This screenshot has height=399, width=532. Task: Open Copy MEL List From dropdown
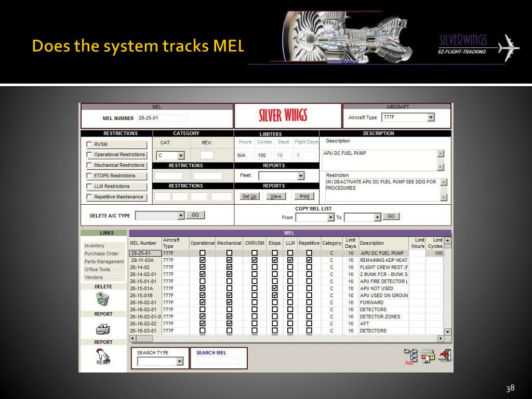click(331, 218)
